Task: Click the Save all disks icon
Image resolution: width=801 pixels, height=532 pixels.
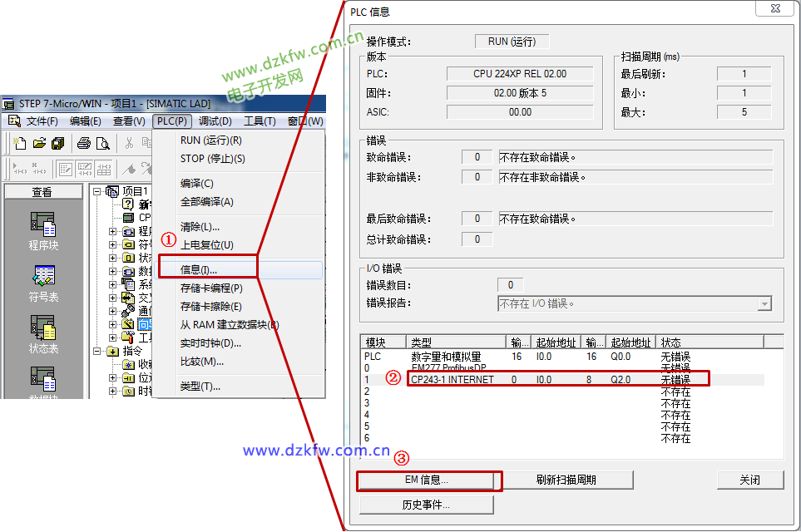Action: pos(57,143)
